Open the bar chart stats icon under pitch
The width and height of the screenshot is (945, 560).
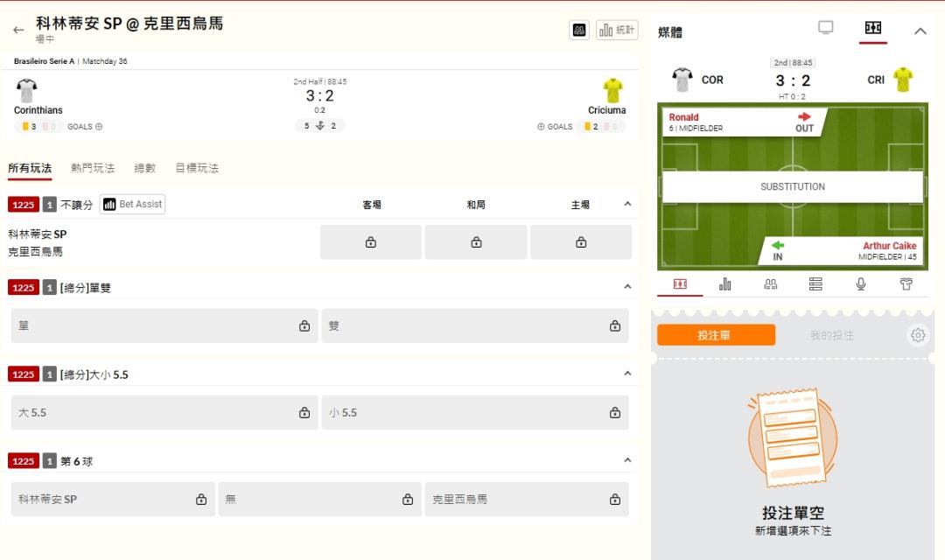coord(724,284)
